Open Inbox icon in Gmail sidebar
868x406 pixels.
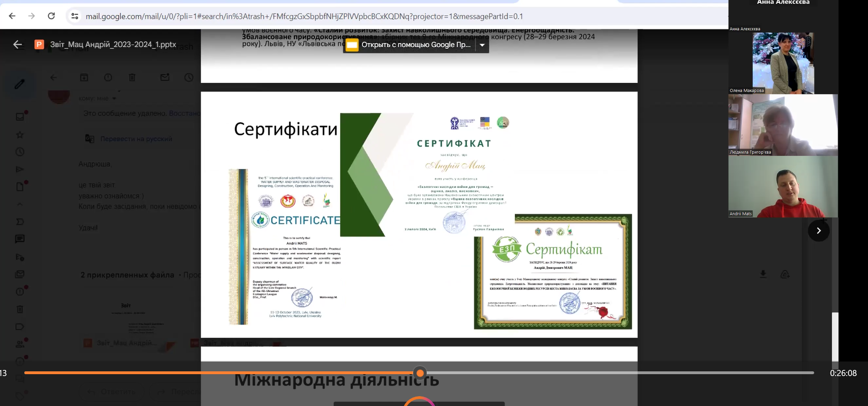[20, 117]
